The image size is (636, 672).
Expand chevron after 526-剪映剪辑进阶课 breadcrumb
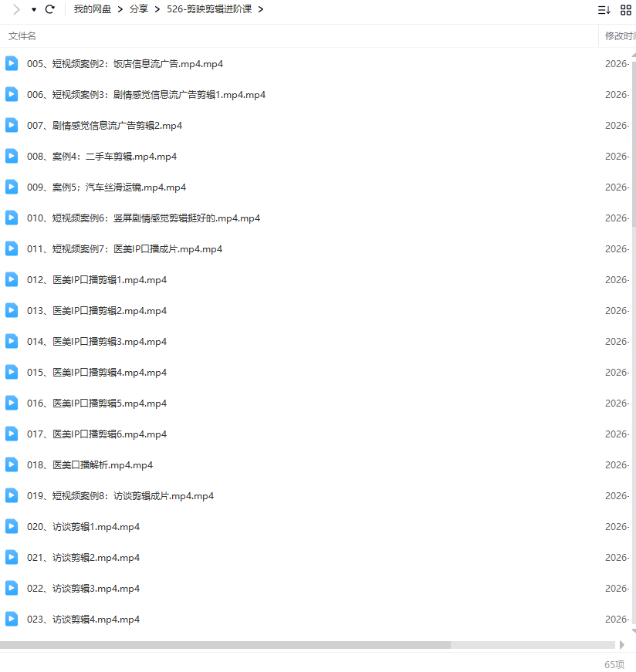tap(261, 9)
